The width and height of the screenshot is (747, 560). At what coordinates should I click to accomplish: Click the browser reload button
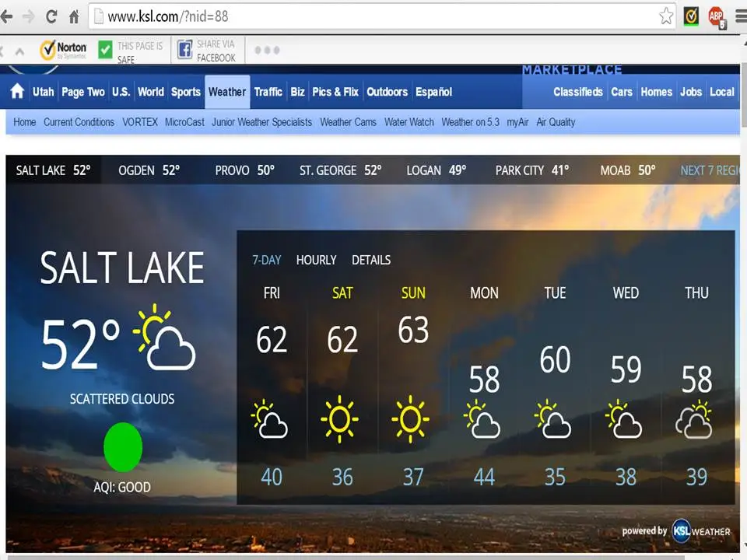tap(51, 16)
